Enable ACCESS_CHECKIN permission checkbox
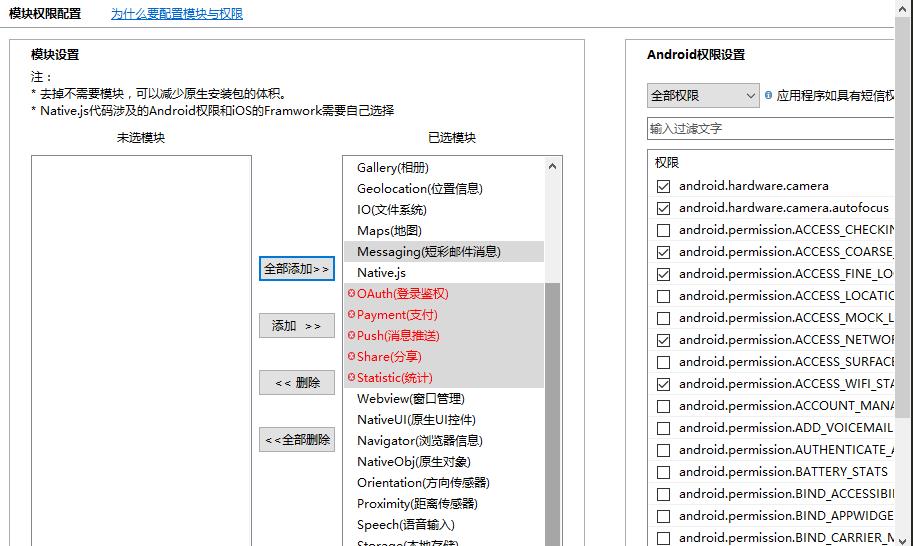The height and width of the screenshot is (546, 913). (663, 231)
